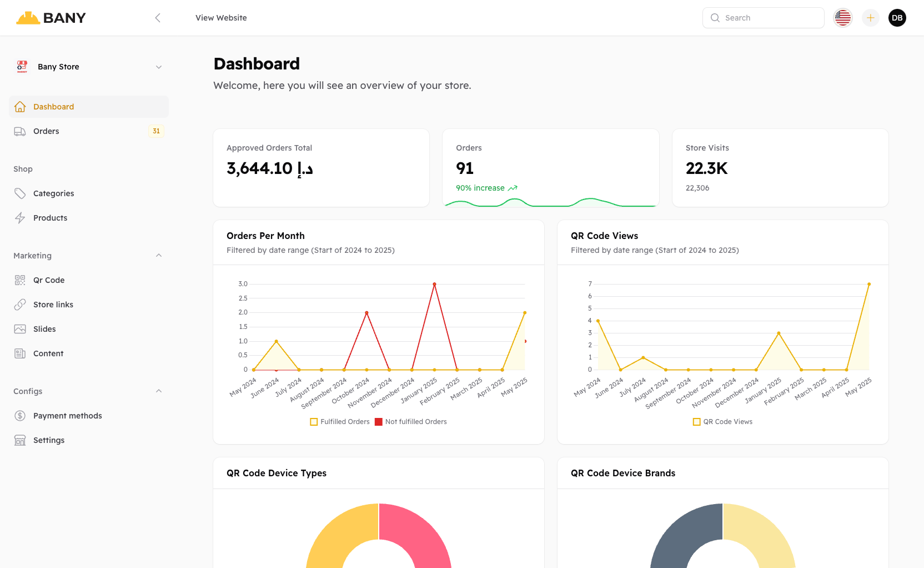Click the Store links chain icon
This screenshot has width=924, height=568.
pos(20,305)
